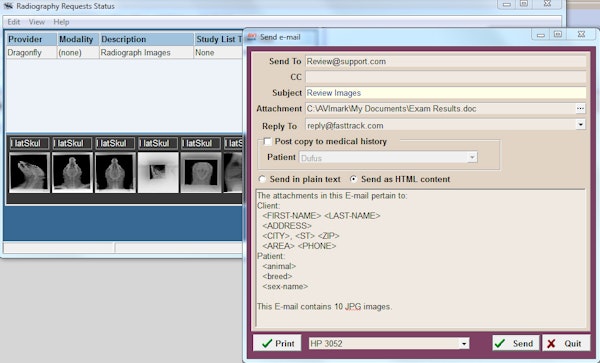Minimize the Radiography Requests Status window

(506, 4)
